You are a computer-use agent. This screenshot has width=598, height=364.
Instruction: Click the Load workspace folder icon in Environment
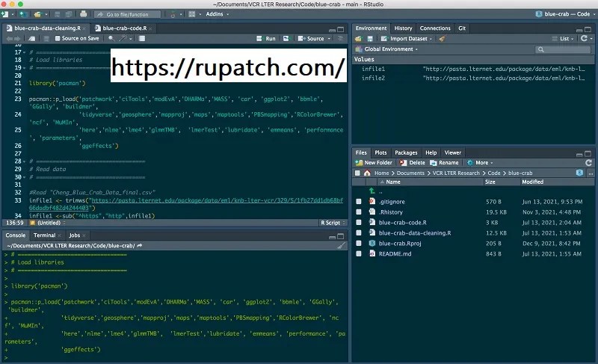point(358,39)
